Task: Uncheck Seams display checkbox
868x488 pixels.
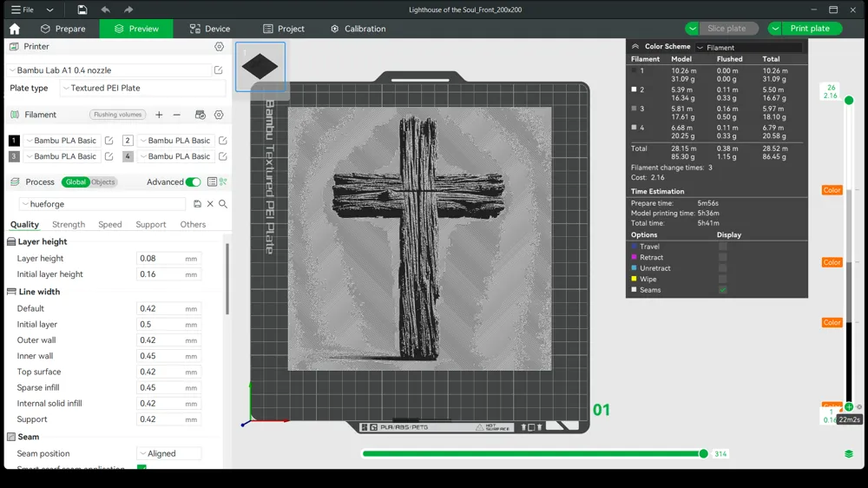Action: [722, 290]
